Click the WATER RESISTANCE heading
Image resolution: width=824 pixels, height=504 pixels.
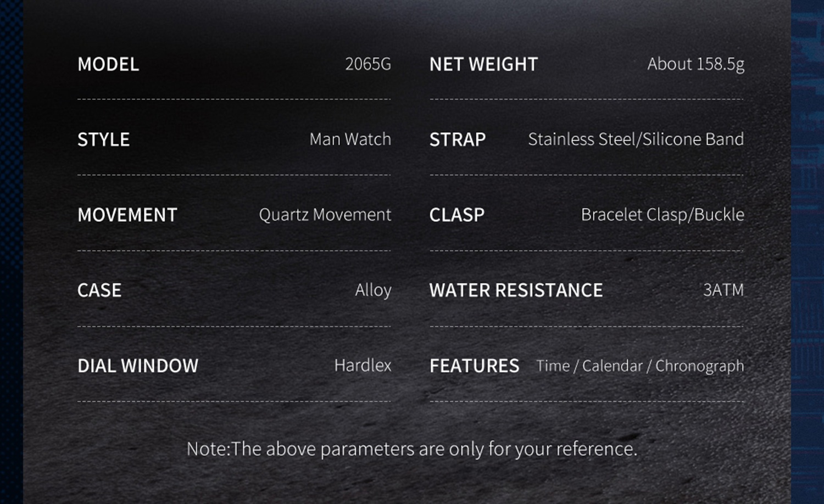tap(516, 290)
